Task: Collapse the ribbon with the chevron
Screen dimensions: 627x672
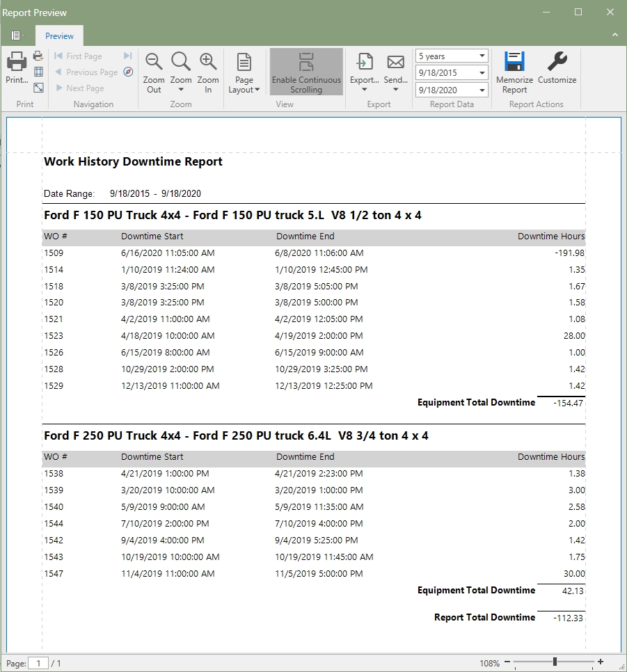Action: pos(615,35)
